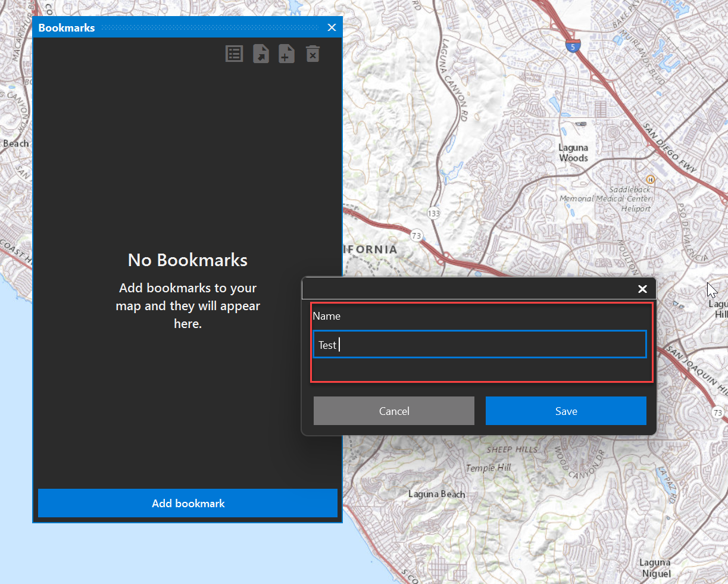Click the trash can delete bookmarks icon

[x=313, y=54]
